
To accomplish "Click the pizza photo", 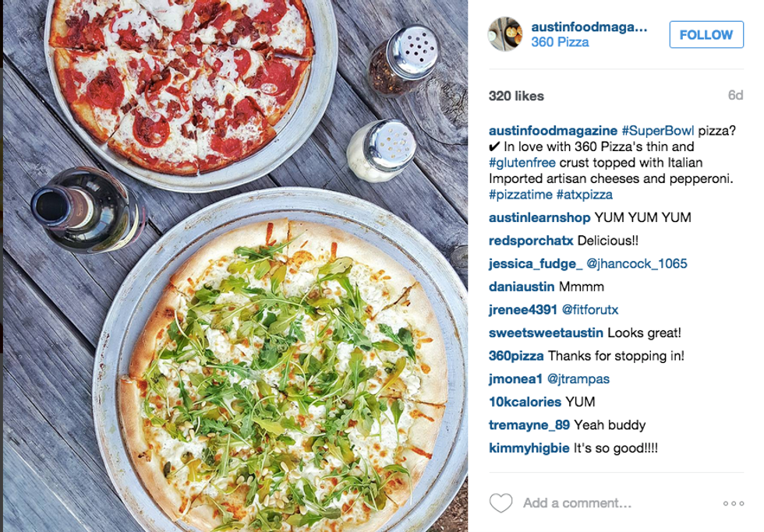I will (235, 266).
